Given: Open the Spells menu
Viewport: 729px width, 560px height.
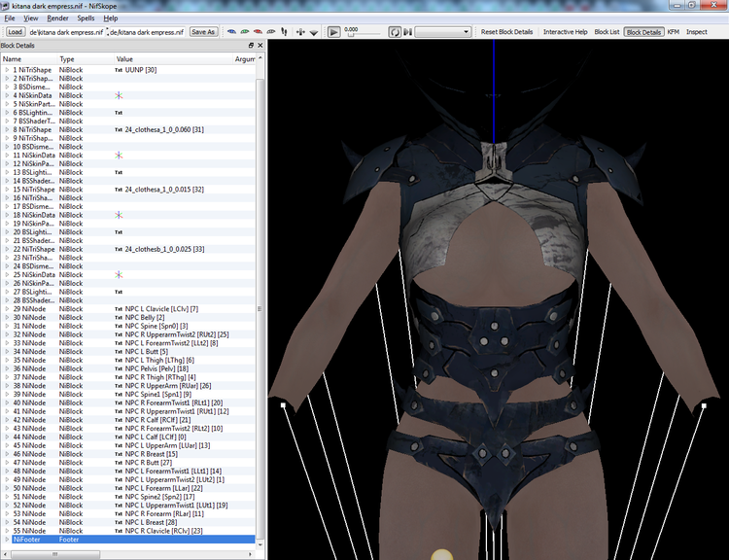Looking at the screenshot, I should pyautogui.click(x=86, y=18).
